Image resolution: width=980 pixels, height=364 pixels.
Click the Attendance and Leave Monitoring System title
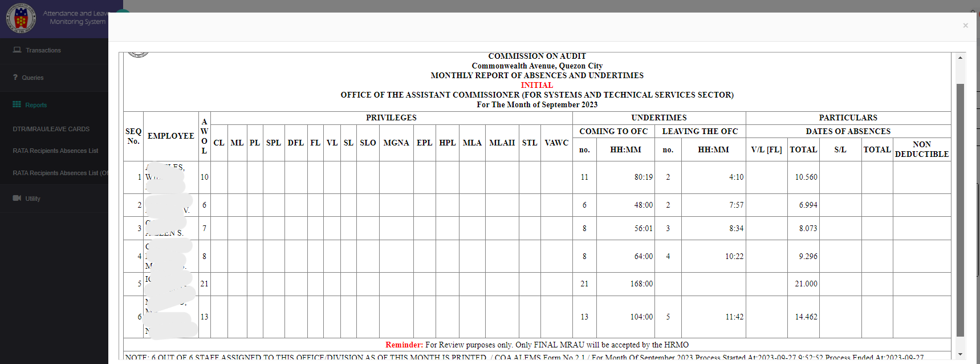click(76, 17)
